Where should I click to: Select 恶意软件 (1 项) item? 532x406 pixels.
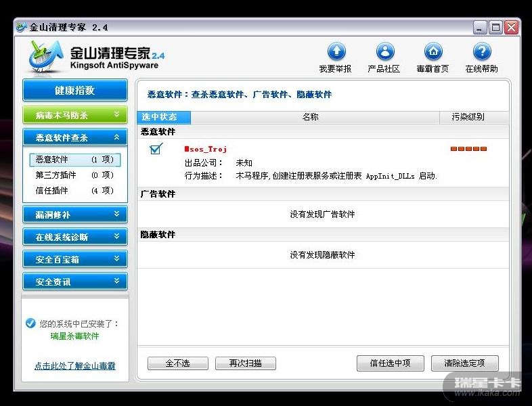(75, 160)
